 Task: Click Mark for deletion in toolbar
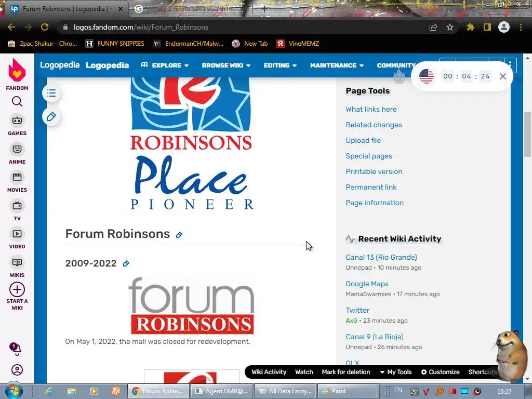click(x=345, y=372)
